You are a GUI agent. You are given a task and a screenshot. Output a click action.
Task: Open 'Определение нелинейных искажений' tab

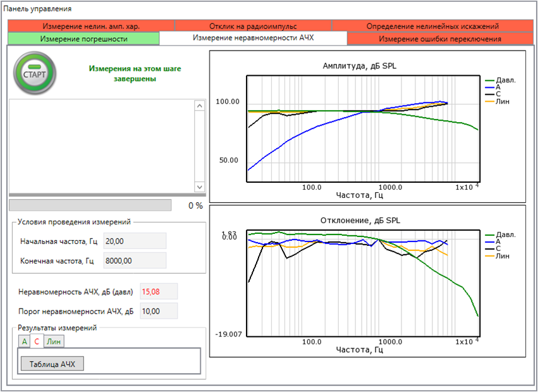pyautogui.click(x=432, y=27)
